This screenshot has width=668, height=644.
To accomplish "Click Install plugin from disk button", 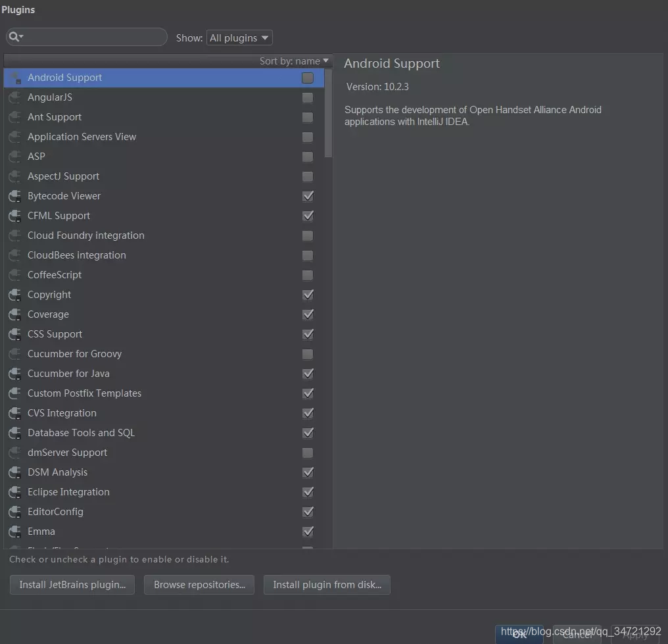I will click(327, 584).
